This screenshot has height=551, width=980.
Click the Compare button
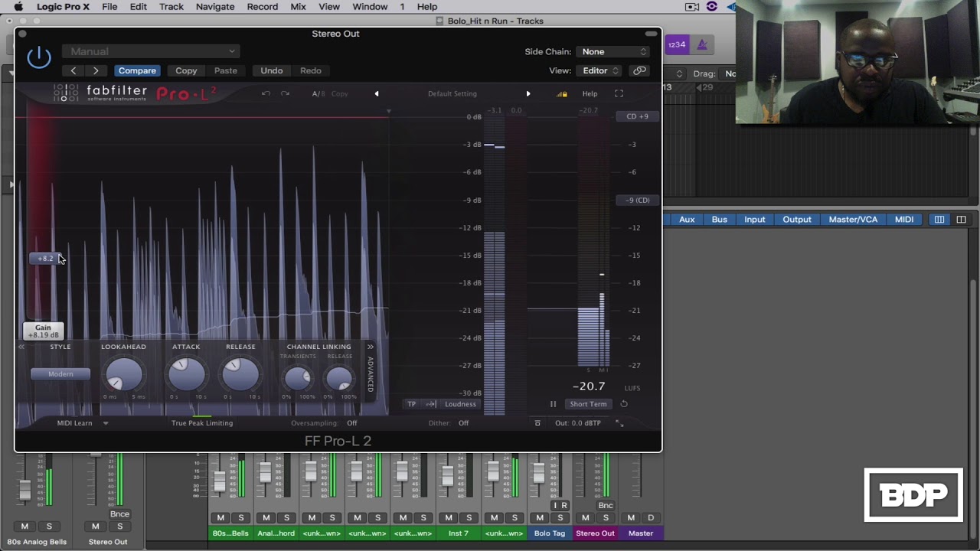137,70
